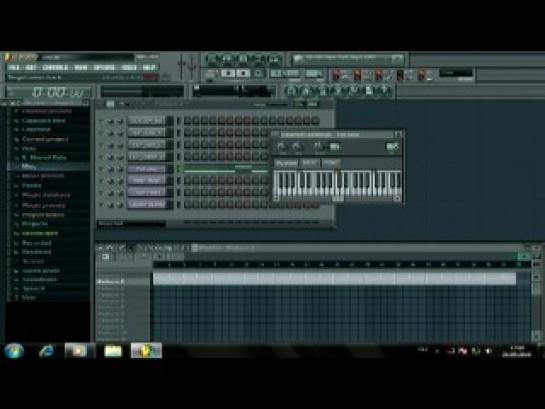Viewport: 545px width, 409px height.
Task: Open the OPTIONS menu
Action: pyautogui.click(x=104, y=67)
